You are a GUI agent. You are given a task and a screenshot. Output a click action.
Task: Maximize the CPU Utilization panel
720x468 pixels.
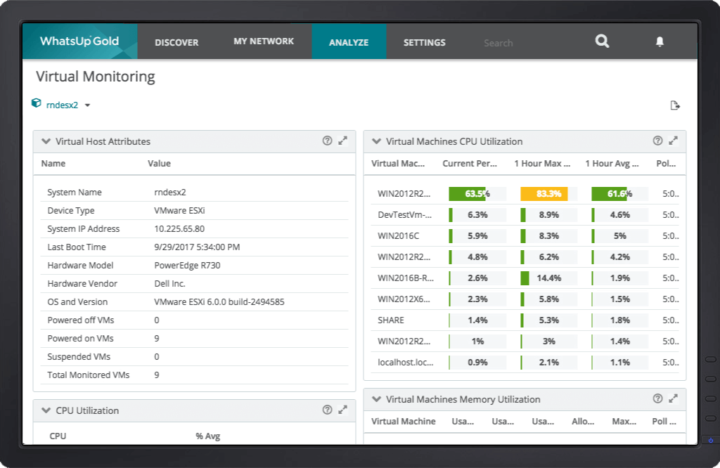[343, 410]
